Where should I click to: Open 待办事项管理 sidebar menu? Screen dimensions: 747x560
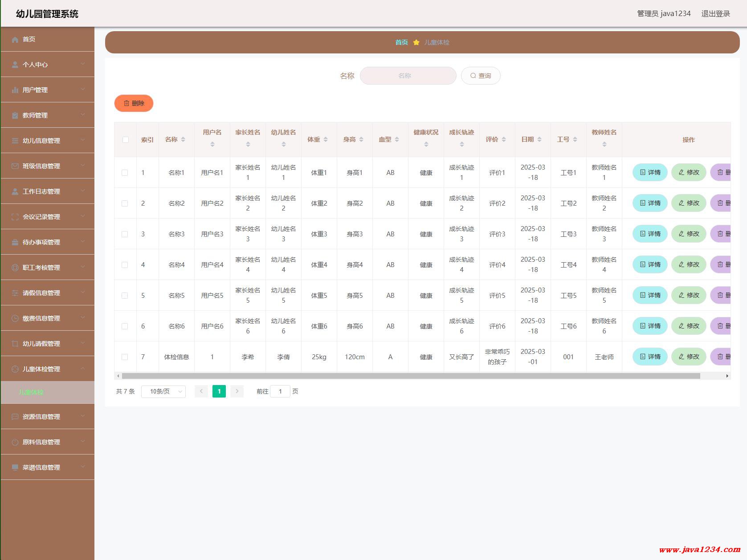(x=48, y=242)
